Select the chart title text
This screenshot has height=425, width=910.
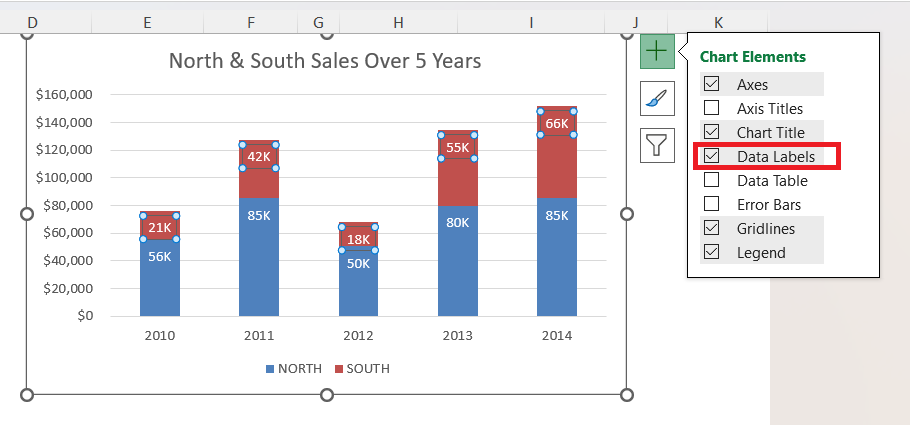point(325,61)
